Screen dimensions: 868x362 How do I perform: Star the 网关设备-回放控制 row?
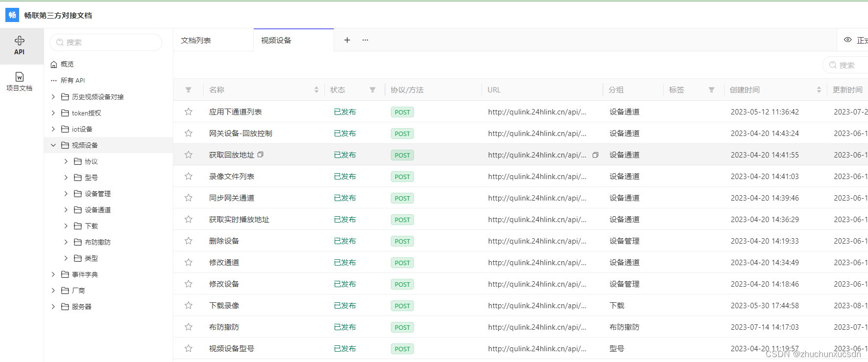click(x=188, y=133)
